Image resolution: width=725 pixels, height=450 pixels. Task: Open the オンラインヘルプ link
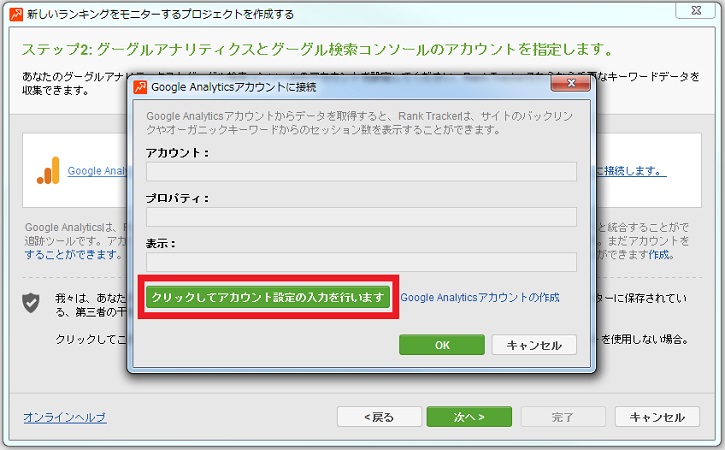coord(65,417)
